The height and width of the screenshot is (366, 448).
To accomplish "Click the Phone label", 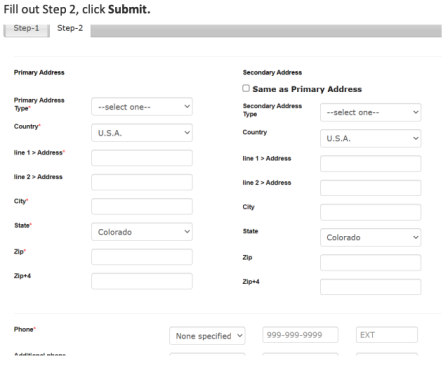I will (x=25, y=329).
